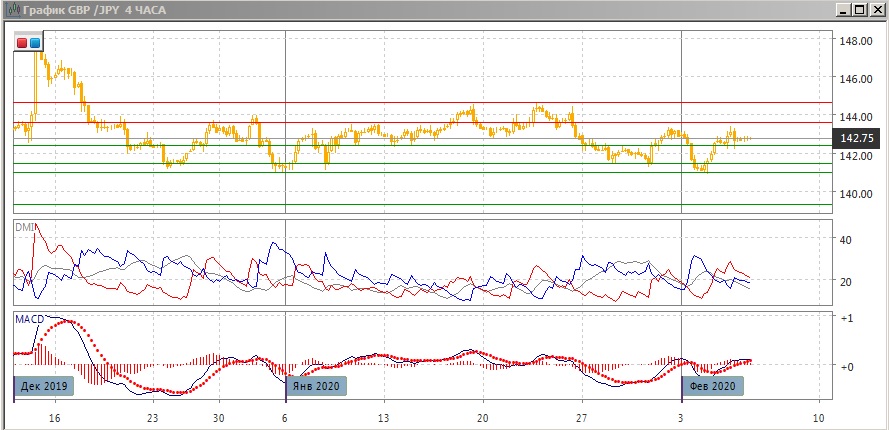Click the chart icon in title bar
889x430 pixels.
tap(11, 10)
